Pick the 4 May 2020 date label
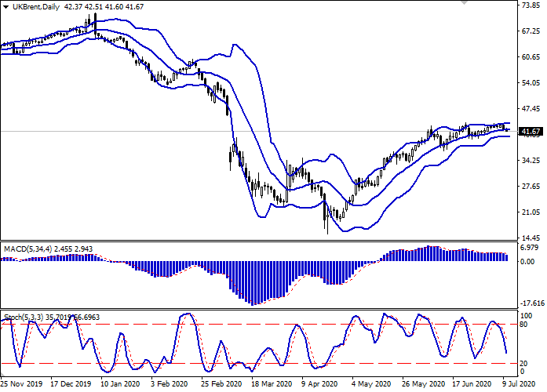 coord(370,384)
